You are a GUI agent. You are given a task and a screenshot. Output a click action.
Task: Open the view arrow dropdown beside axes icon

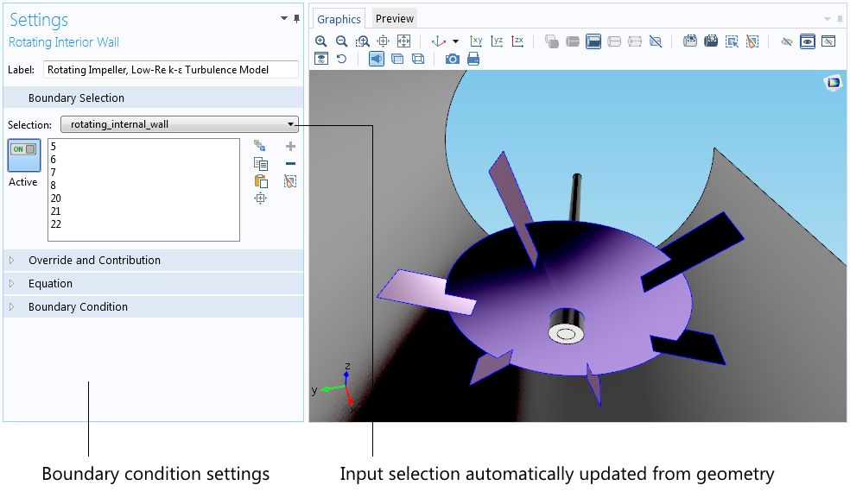click(455, 41)
